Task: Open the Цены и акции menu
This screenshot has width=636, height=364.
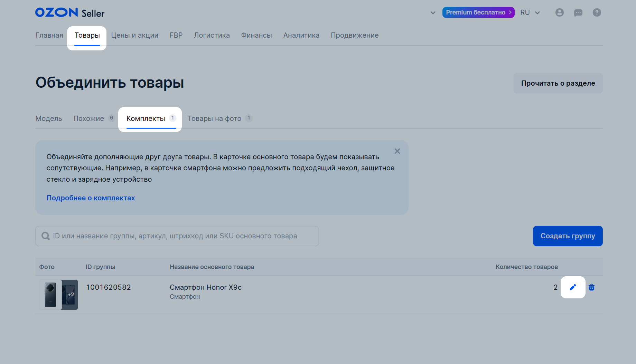Action: 135,35
